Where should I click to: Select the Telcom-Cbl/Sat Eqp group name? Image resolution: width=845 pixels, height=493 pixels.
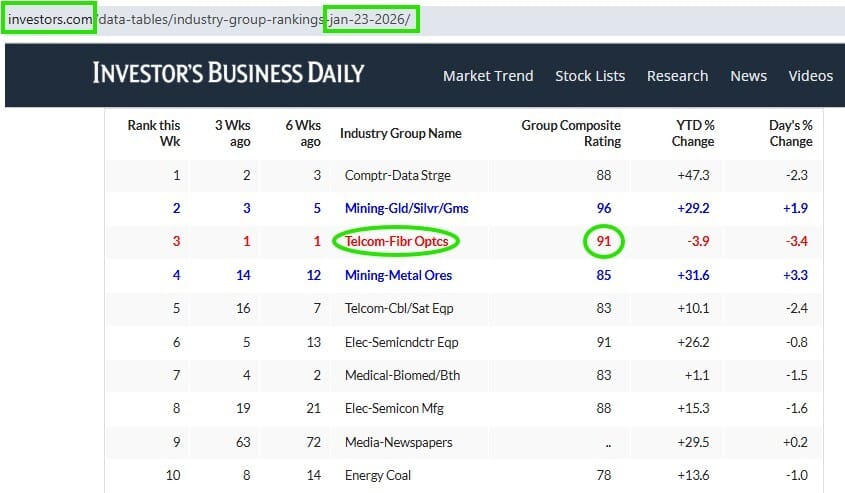tap(399, 308)
